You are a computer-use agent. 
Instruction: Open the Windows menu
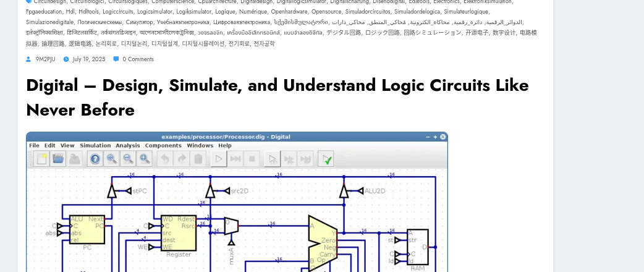(200, 145)
